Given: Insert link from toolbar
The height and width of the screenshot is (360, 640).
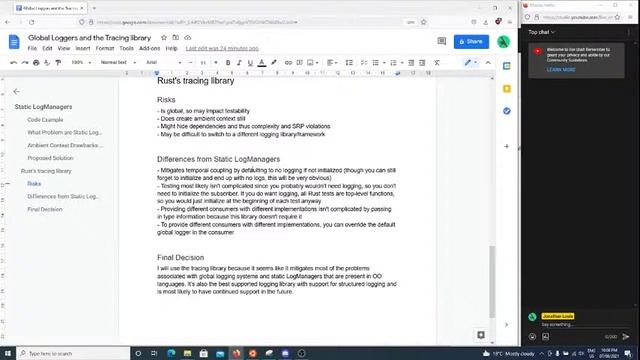Looking at the screenshot, I should click(288, 62).
